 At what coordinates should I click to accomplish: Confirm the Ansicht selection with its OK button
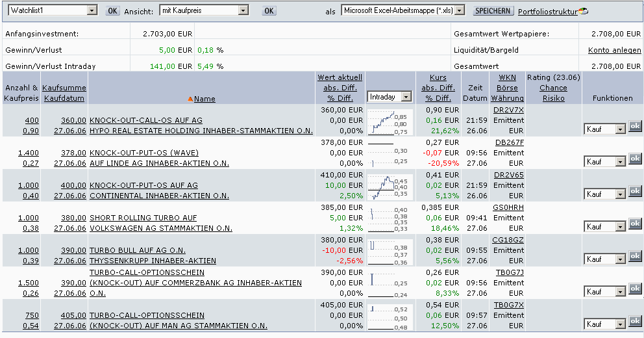click(x=269, y=11)
